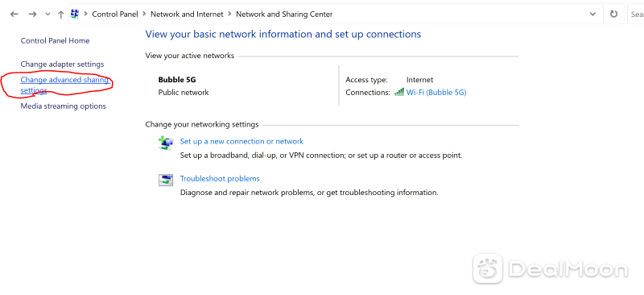Screen dimensions: 644x295
Task: Click the new connection setup icon
Action: 166,143
